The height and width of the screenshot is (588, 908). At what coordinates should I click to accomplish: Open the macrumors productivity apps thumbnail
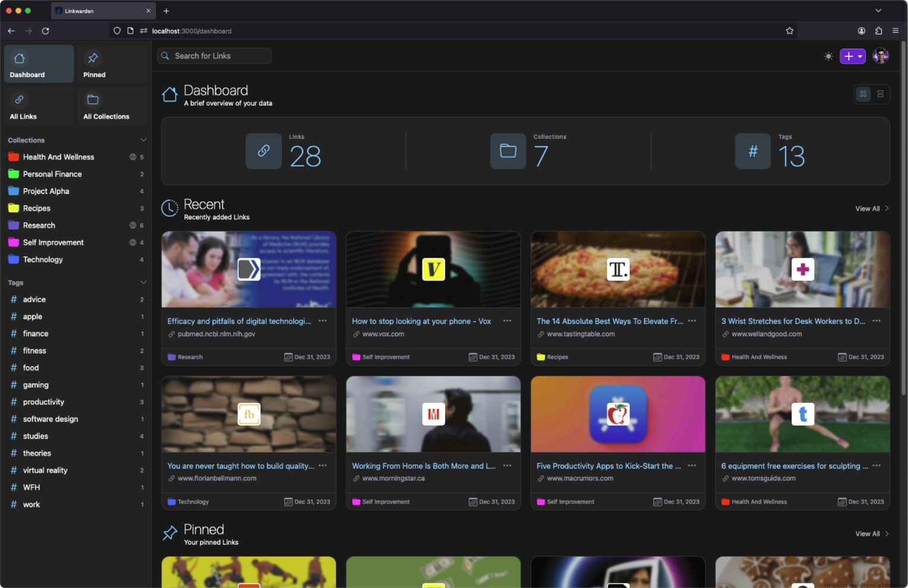coord(618,414)
